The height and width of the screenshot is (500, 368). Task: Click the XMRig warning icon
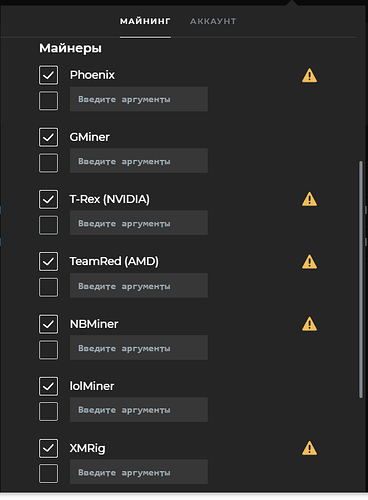(x=309, y=448)
